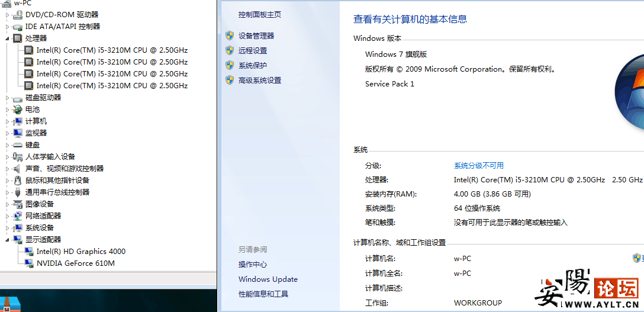Click the NVIDIA GeForce 610M adapter icon
This screenshot has height=312, width=644.
click(29, 263)
